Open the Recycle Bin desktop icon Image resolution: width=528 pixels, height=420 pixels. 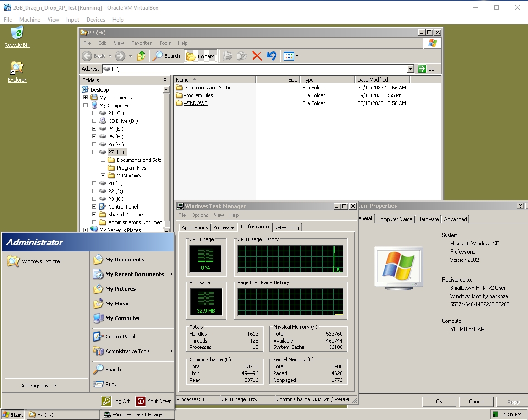17,37
